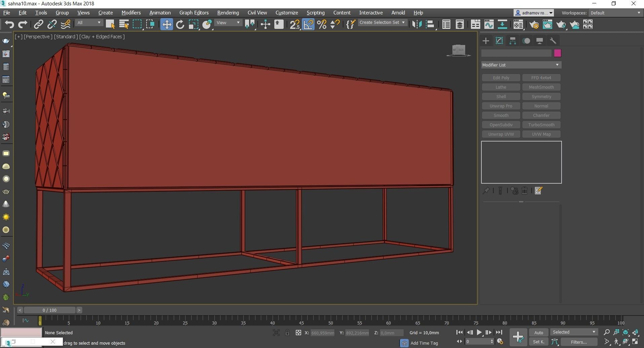Viewport: 644px width, 348px height.
Task: Choose Rectangular Selection Region tool
Action: click(x=137, y=25)
